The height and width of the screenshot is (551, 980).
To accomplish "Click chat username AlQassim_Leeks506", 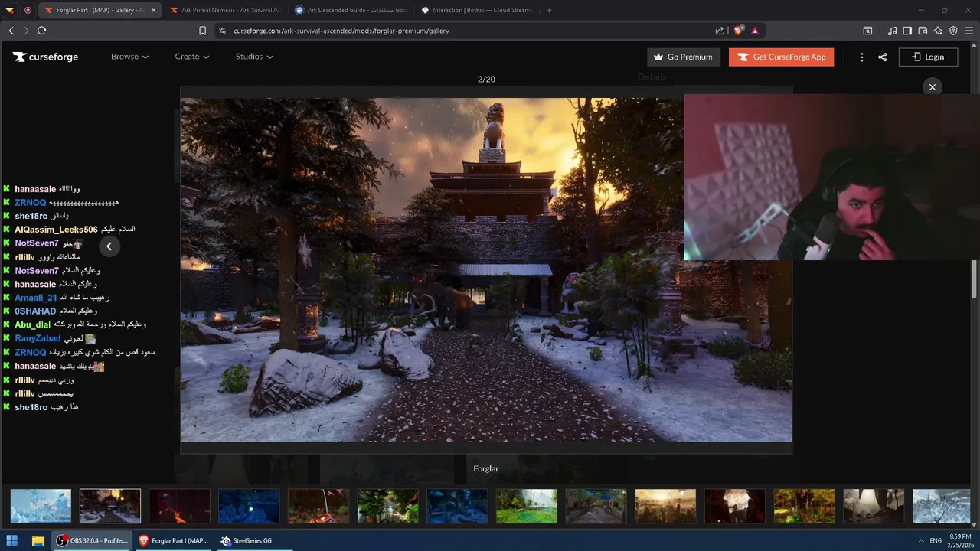I will 56,230.
